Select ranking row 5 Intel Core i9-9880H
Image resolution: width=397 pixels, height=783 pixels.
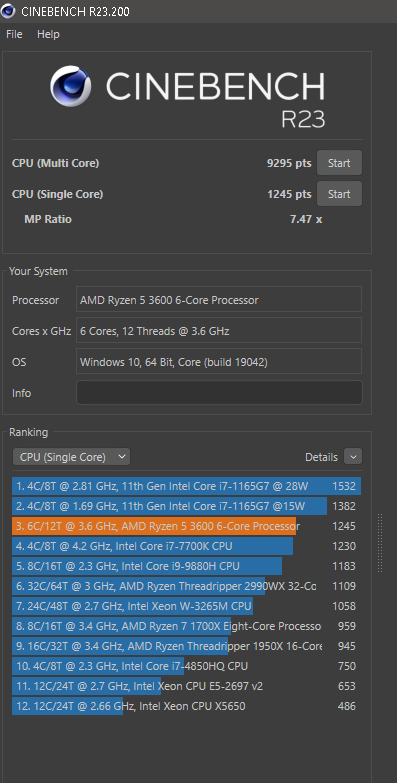pyautogui.click(x=186, y=566)
